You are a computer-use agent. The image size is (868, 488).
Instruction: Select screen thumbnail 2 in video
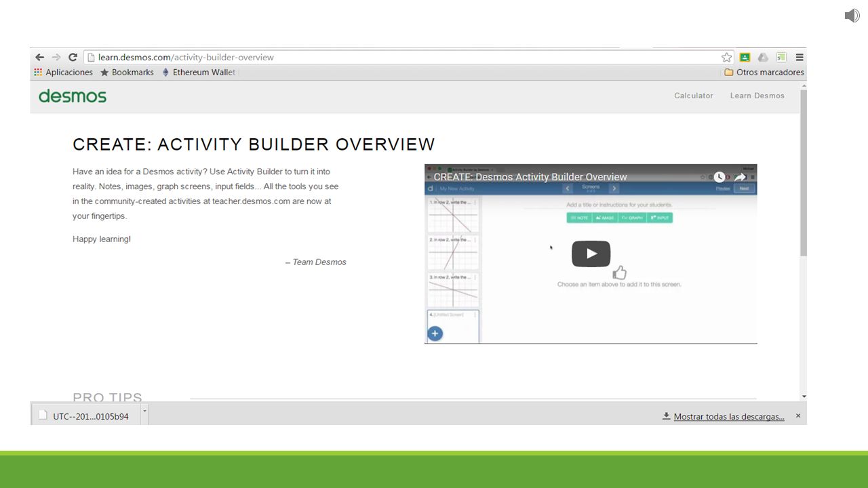coord(453,253)
